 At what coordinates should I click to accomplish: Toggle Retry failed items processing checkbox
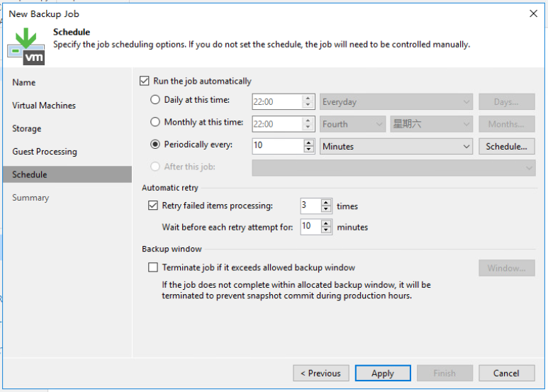coord(152,206)
